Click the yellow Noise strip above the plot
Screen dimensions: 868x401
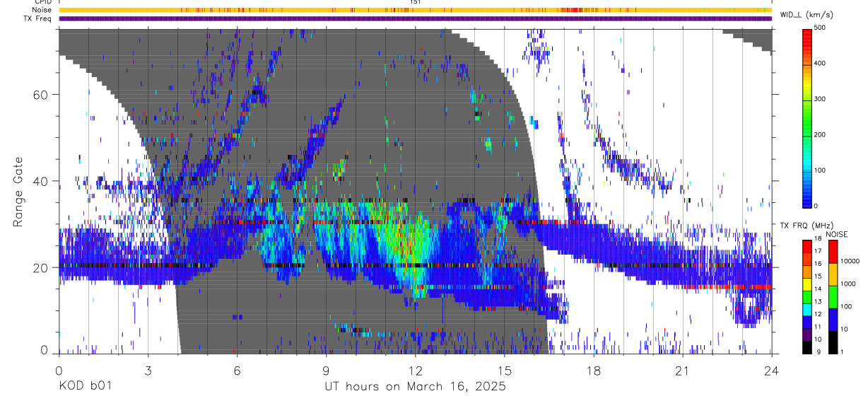point(415,10)
